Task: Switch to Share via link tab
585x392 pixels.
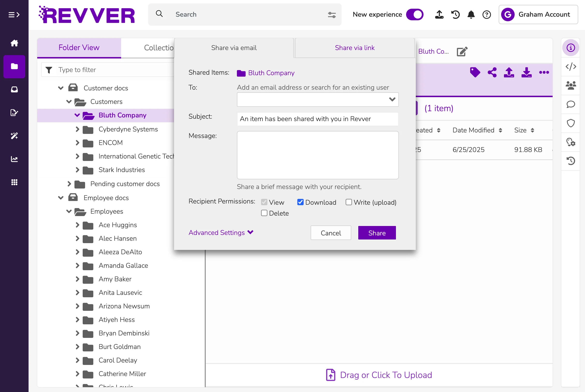Action: (354, 48)
